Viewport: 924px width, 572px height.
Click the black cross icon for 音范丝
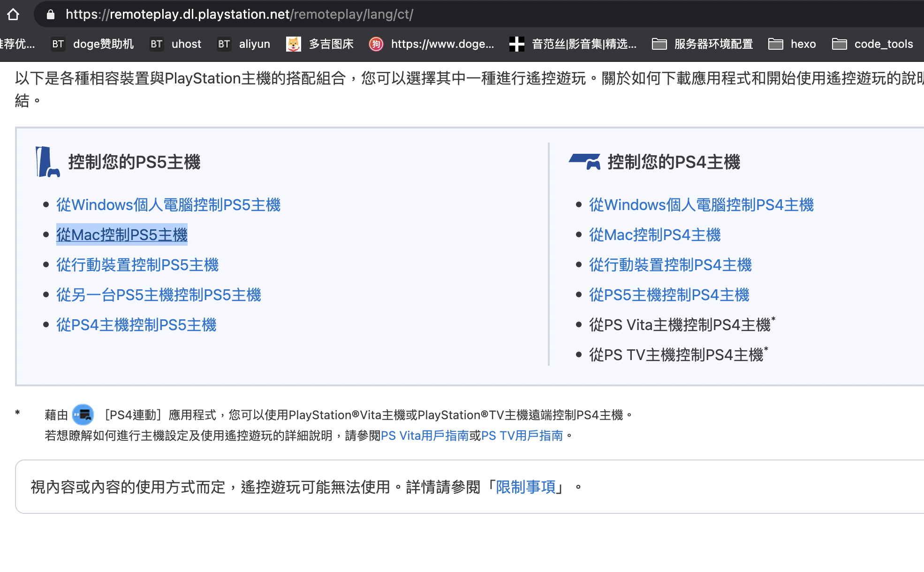[x=516, y=44]
